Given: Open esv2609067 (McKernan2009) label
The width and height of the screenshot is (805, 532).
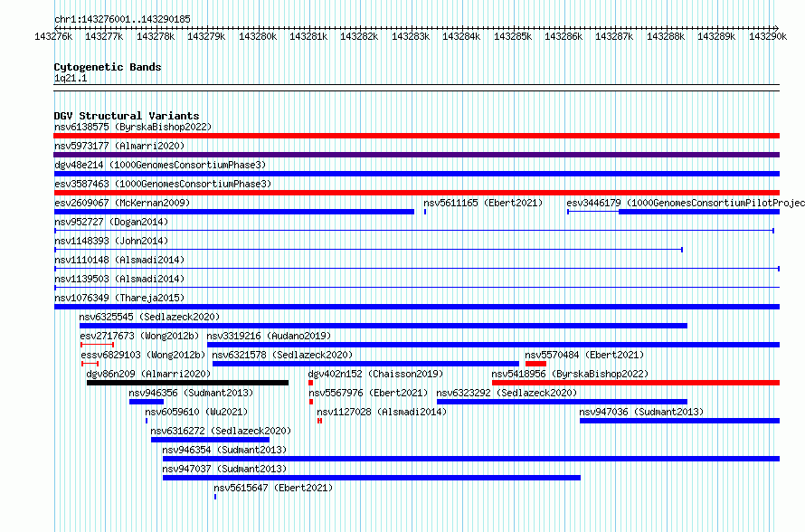Looking at the screenshot, I should pos(122,203).
